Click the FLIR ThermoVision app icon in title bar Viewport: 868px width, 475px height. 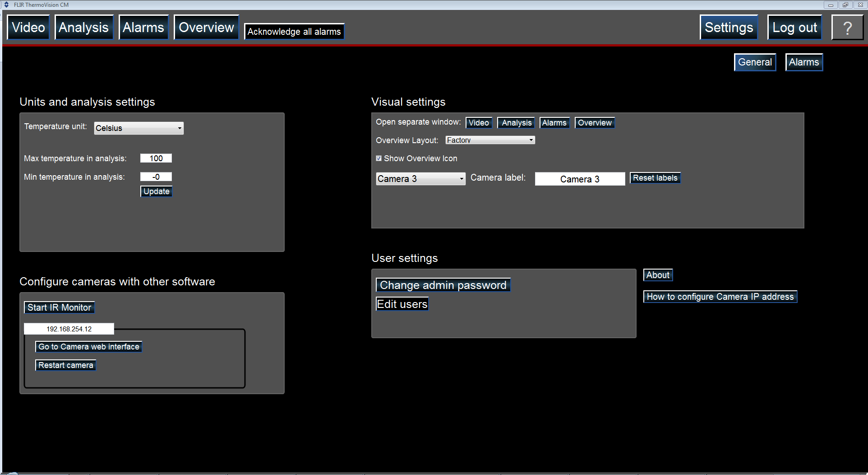6,5
